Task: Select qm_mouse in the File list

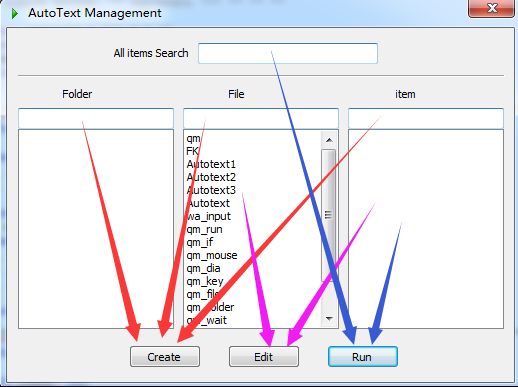Action: click(212, 255)
